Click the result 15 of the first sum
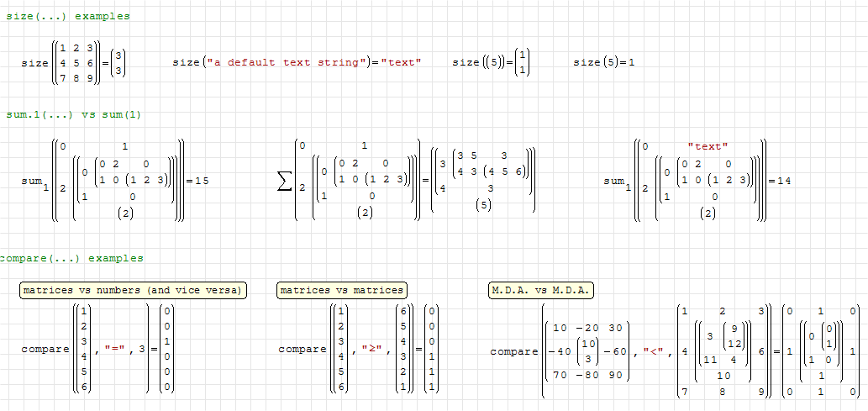The height and width of the screenshot is (411, 868). [x=202, y=181]
